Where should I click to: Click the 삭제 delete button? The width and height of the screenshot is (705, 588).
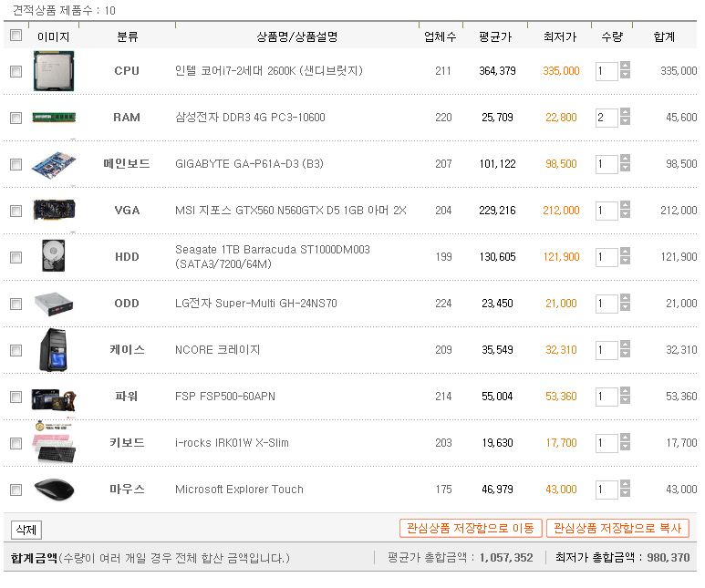pyautogui.click(x=26, y=530)
